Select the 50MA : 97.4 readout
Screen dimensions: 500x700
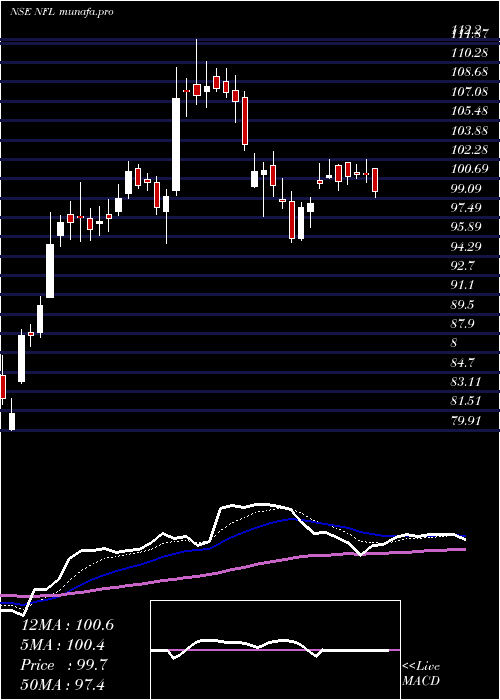tap(63, 685)
